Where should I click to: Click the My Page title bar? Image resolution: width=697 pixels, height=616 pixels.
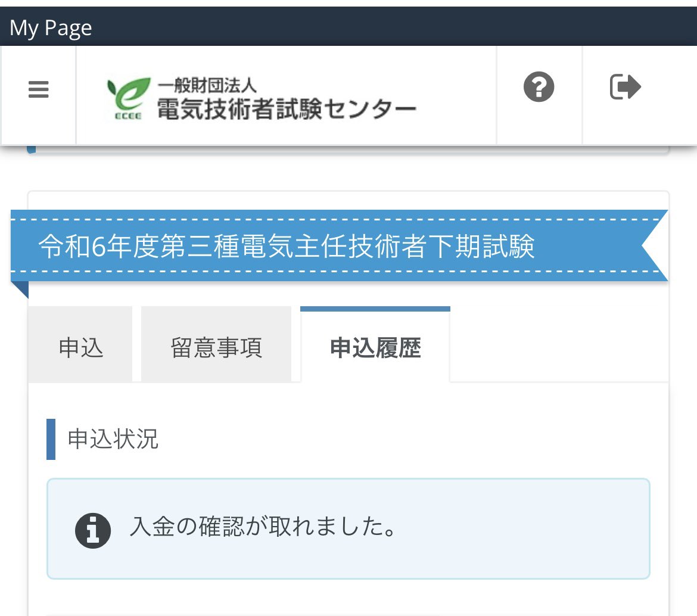49,27
